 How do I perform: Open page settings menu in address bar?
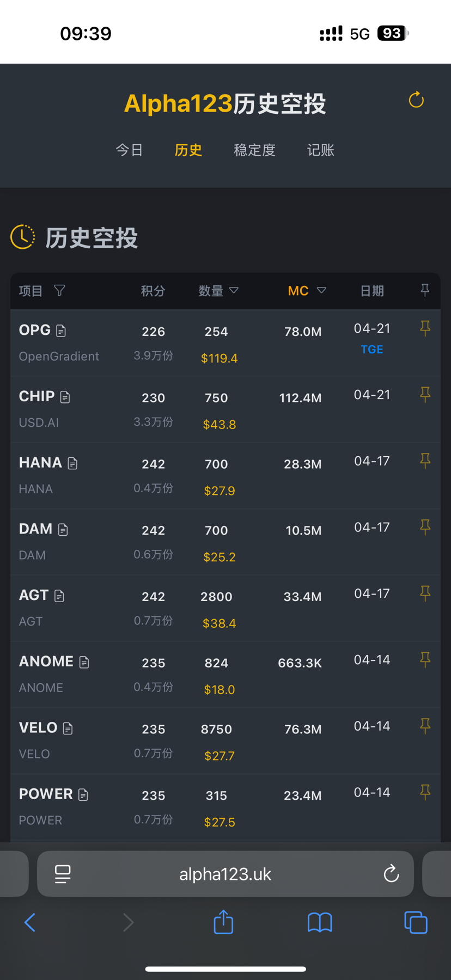[63, 874]
